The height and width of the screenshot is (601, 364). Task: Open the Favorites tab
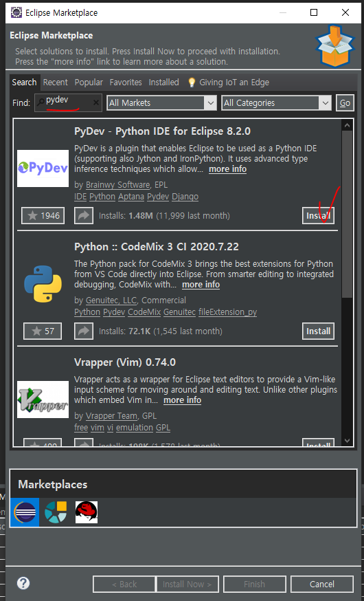(x=126, y=83)
